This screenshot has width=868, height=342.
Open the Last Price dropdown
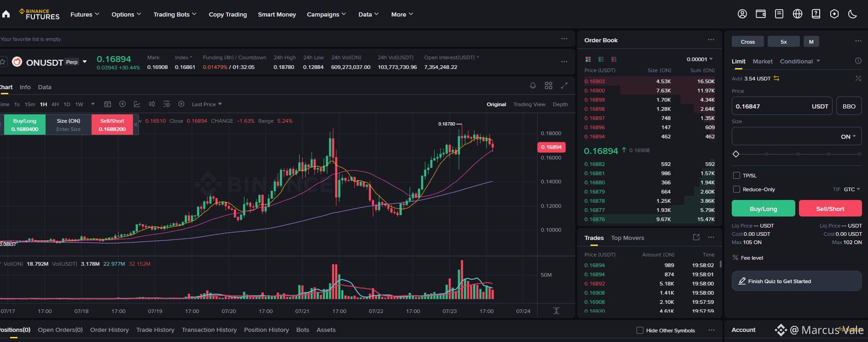click(x=207, y=104)
